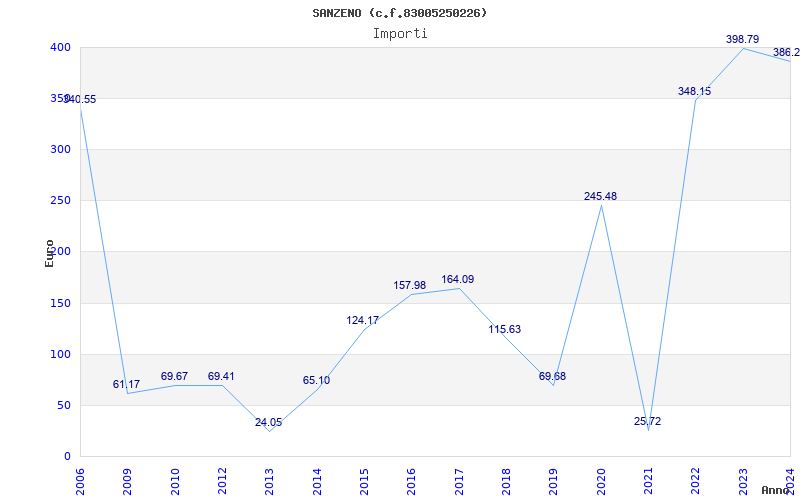Click the y-axis value 0
800x500 pixels.
pos(67,457)
